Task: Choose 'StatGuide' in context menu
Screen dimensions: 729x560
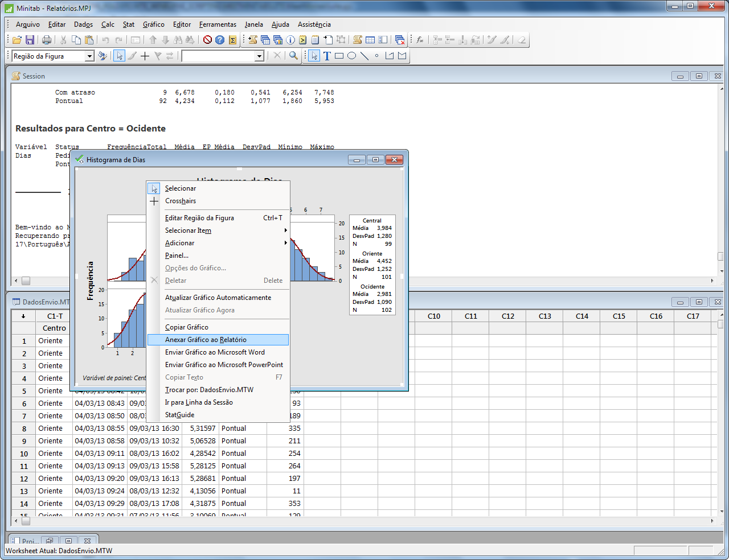Action: click(218, 415)
